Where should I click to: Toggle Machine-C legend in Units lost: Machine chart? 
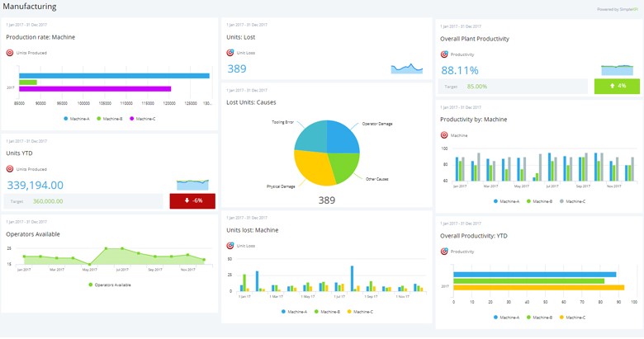tap(360, 312)
